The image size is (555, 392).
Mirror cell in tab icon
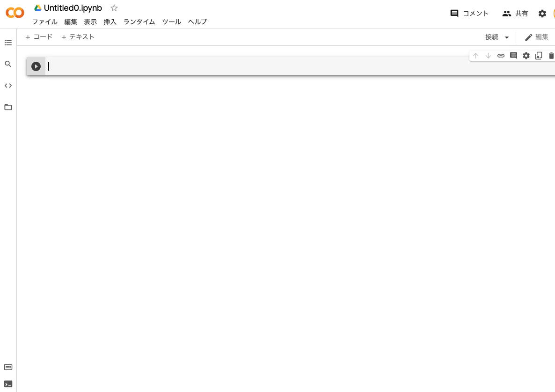(x=539, y=56)
